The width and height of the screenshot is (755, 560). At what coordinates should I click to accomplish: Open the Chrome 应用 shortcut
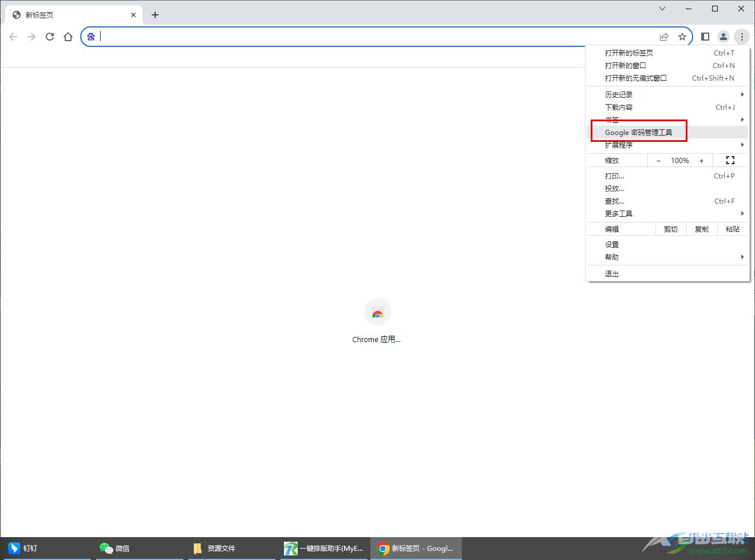[377, 321]
